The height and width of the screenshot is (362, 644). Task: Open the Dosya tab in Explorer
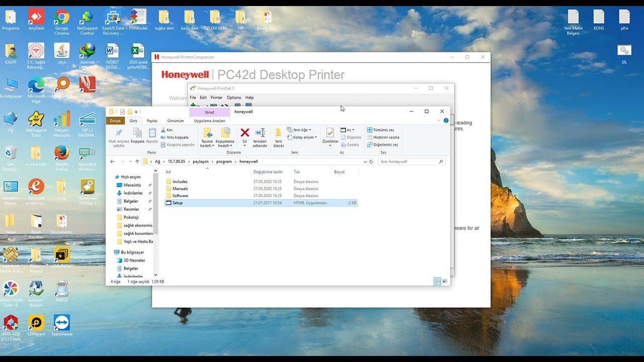click(x=115, y=121)
